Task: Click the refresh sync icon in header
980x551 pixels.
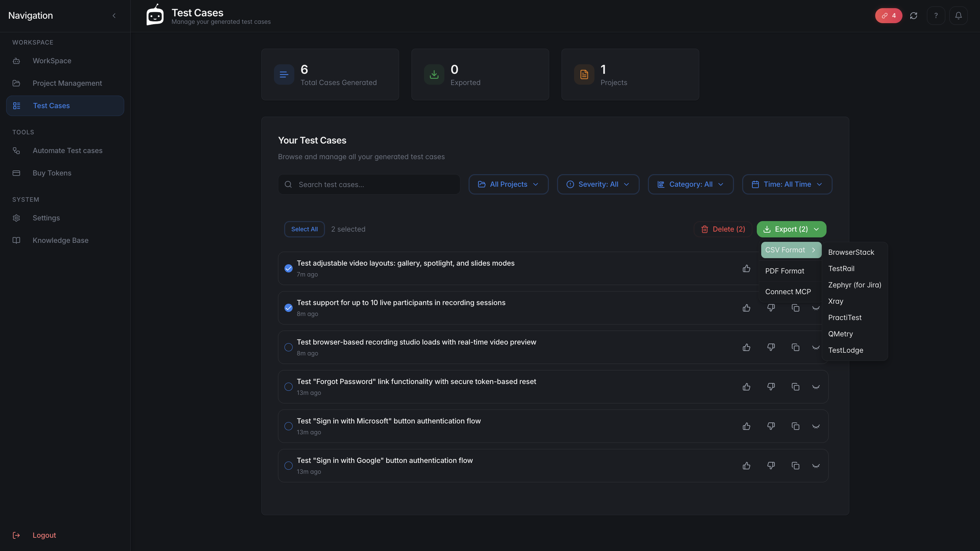Action: pos(913,16)
